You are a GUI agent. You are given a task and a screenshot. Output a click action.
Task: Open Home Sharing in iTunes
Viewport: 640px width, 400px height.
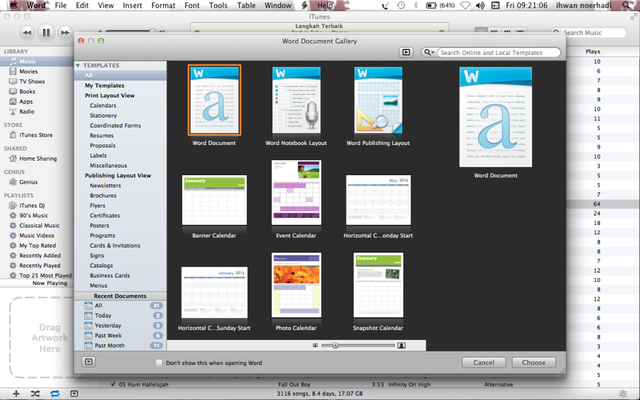tap(38, 158)
